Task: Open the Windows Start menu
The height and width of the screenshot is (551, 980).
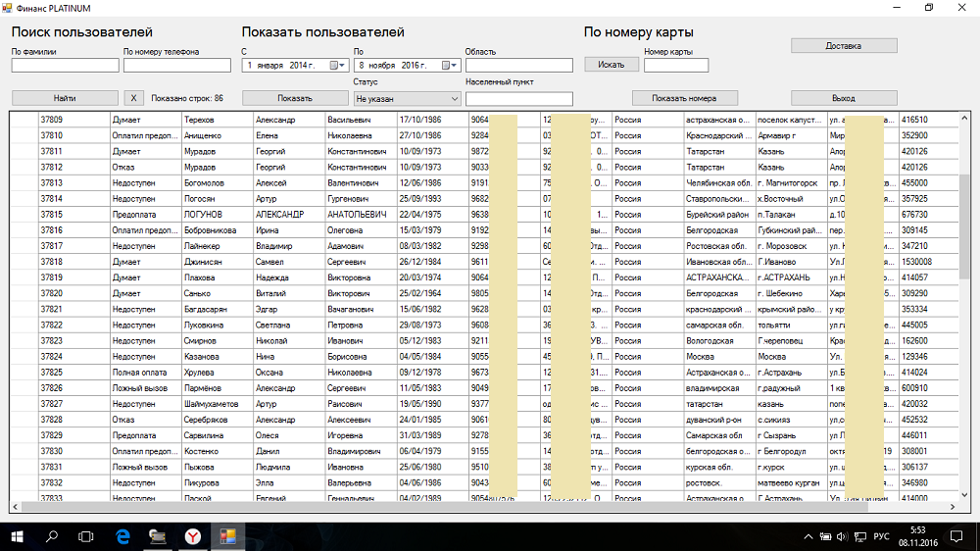Action: [x=17, y=536]
